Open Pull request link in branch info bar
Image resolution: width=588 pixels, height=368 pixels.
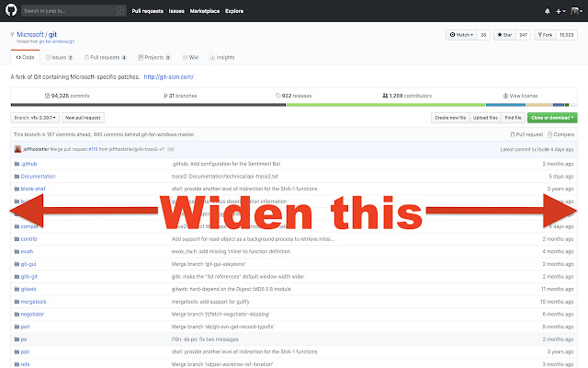tap(526, 134)
